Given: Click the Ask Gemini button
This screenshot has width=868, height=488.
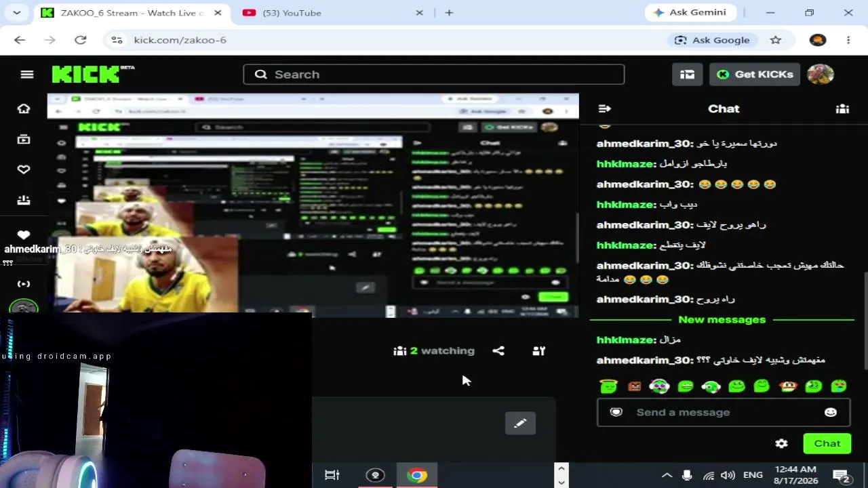Looking at the screenshot, I should tap(690, 12).
